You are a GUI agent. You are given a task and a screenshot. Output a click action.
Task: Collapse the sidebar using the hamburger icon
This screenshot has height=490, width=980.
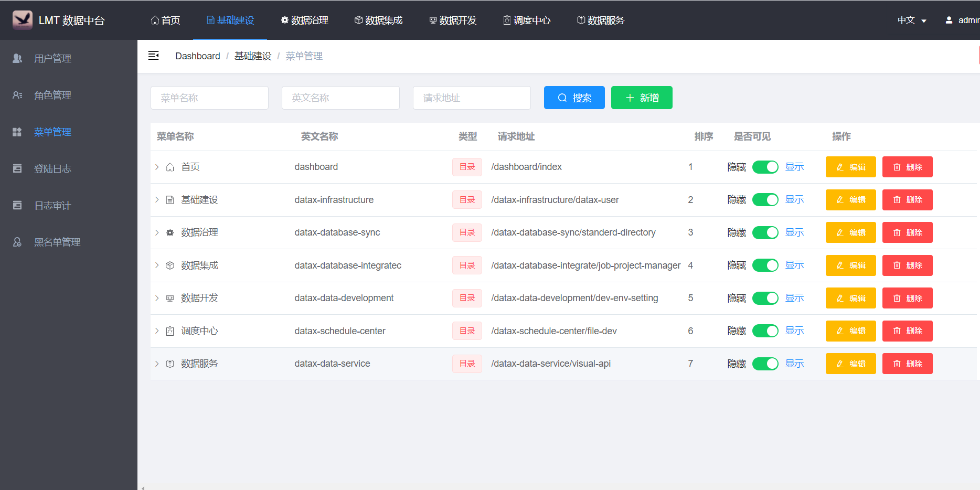coord(154,55)
